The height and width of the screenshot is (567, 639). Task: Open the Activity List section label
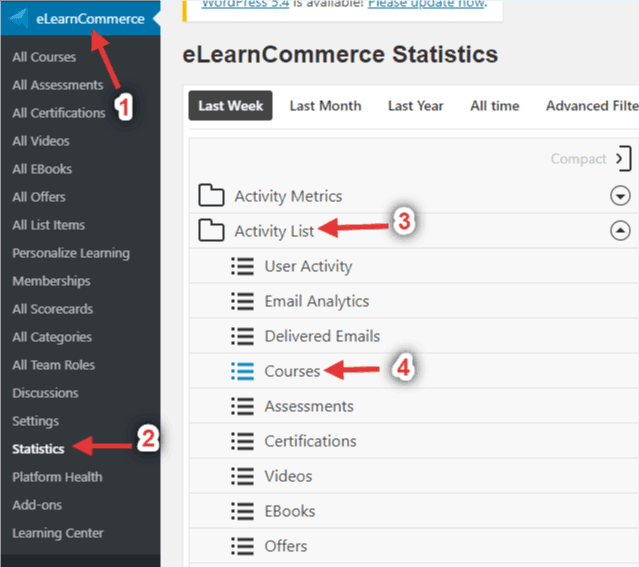tap(274, 231)
